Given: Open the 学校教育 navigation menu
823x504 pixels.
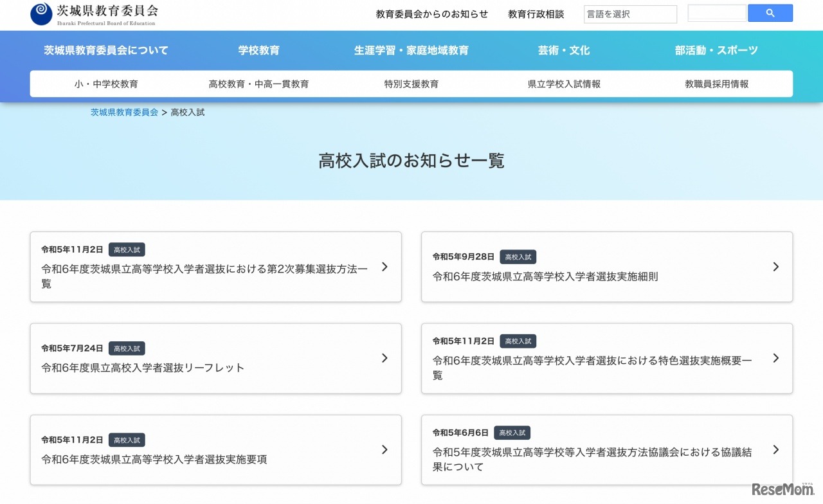Looking at the screenshot, I should 258,50.
